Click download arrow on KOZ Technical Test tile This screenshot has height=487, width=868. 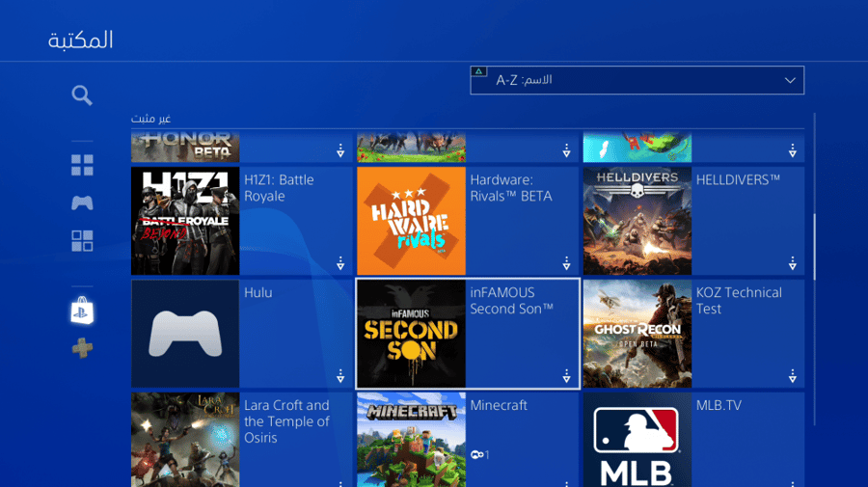[x=792, y=376]
